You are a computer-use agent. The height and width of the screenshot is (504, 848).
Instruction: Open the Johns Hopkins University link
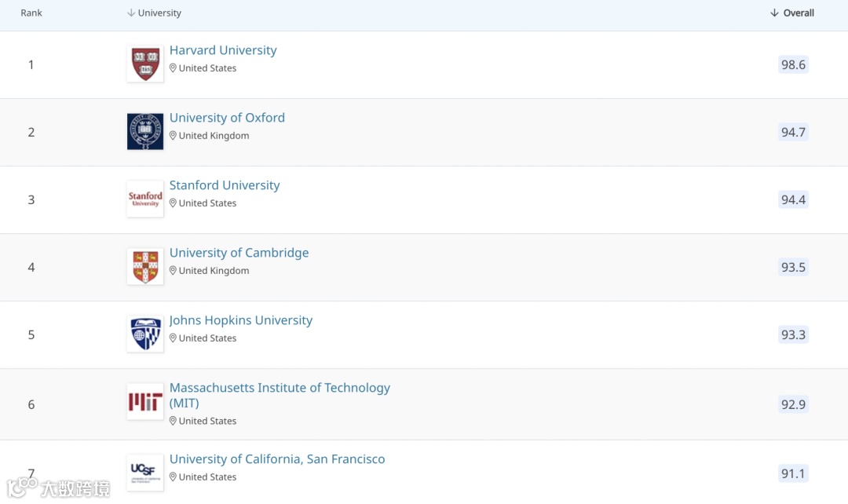click(241, 320)
